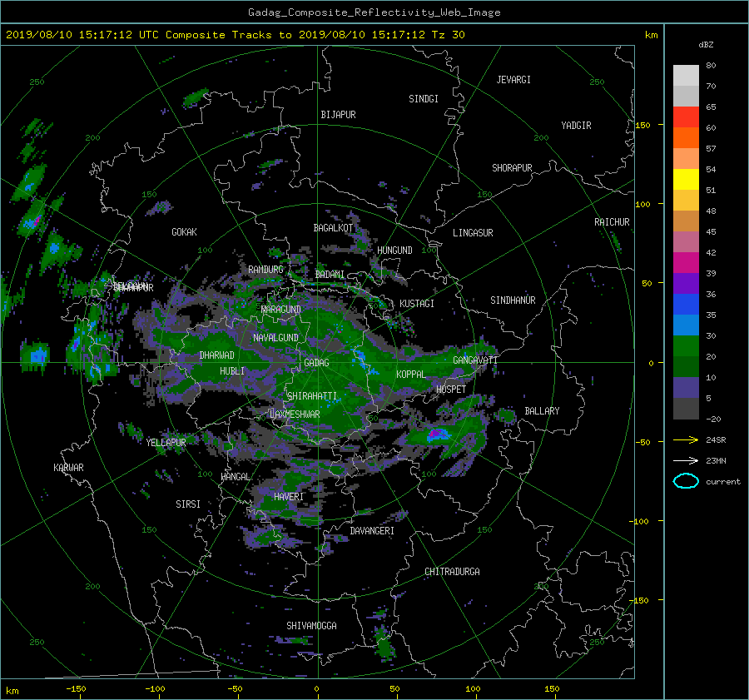Click the 150 km right axis tick
The image size is (749, 700).
[x=642, y=125]
